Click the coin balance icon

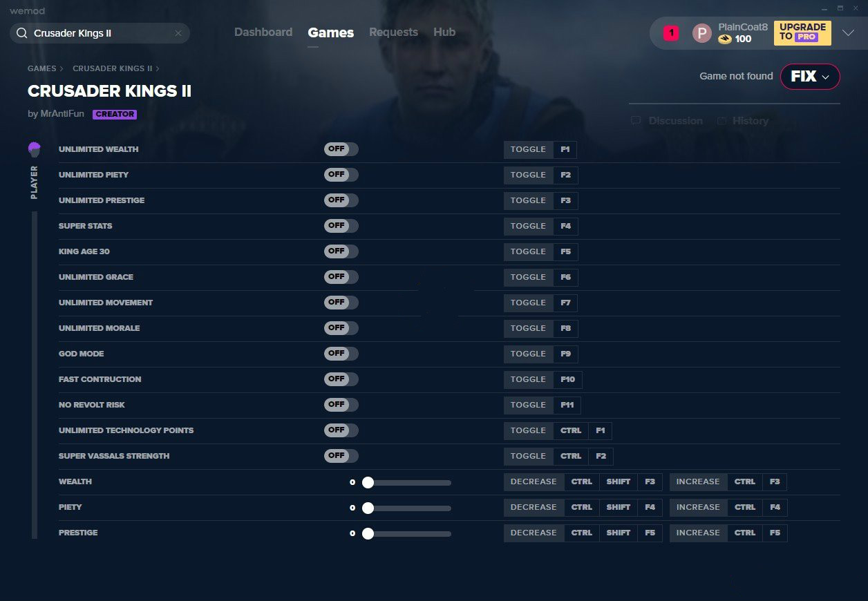pos(724,39)
